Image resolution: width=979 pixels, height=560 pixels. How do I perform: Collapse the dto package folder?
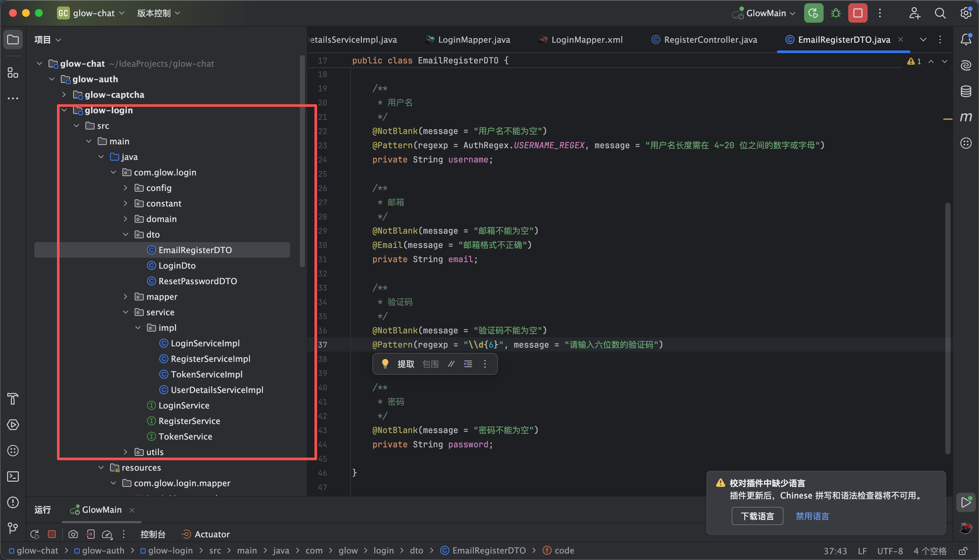125,234
